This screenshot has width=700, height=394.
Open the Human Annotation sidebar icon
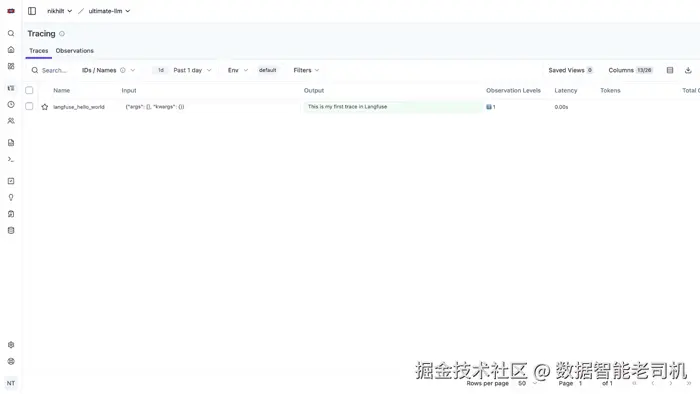pyautogui.click(x=11, y=214)
